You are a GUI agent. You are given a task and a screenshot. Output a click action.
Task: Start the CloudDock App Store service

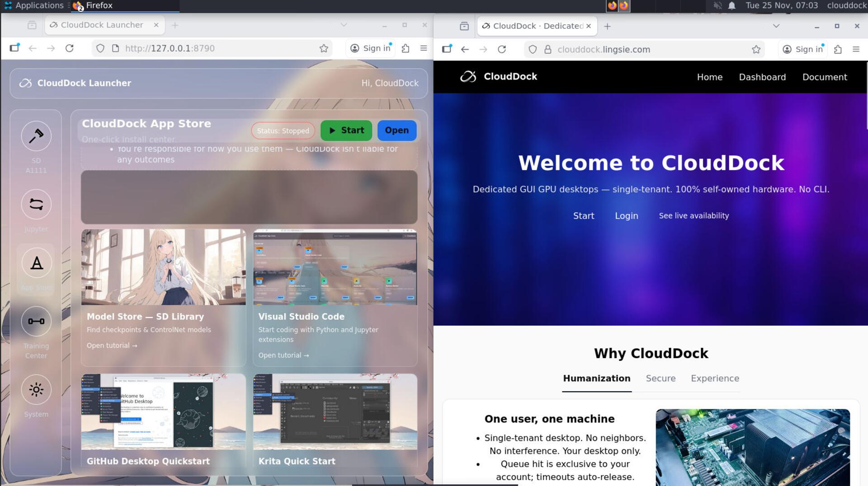pos(346,131)
